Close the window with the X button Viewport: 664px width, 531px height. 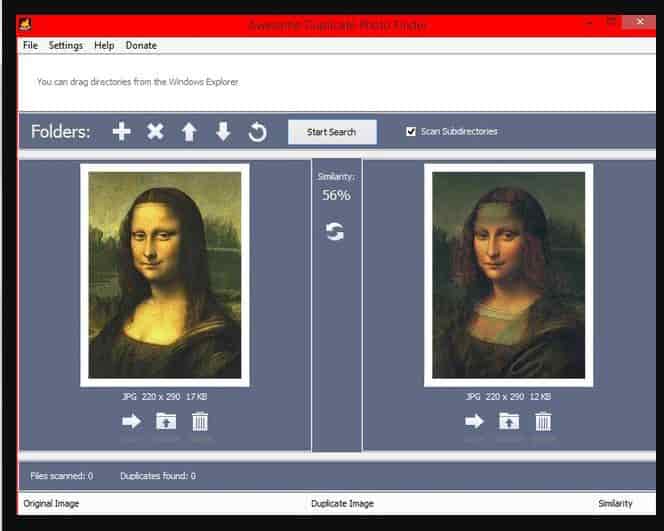click(640, 22)
